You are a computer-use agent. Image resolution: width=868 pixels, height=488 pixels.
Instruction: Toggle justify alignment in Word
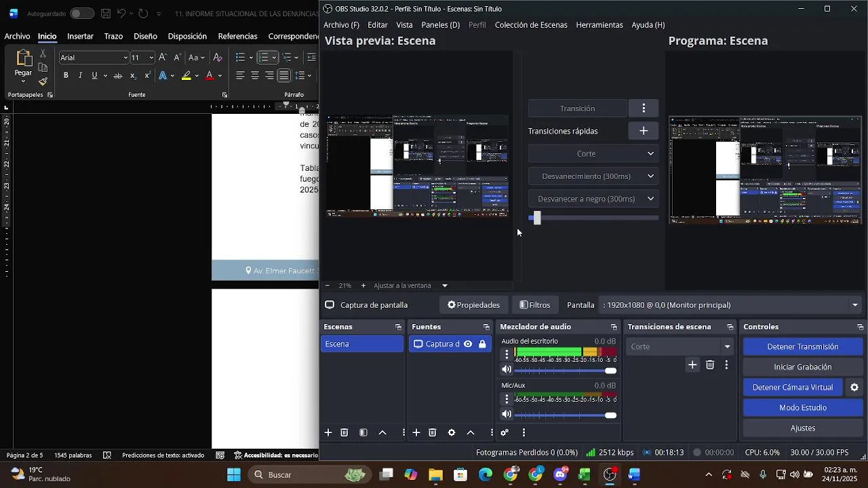pos(284,75)
